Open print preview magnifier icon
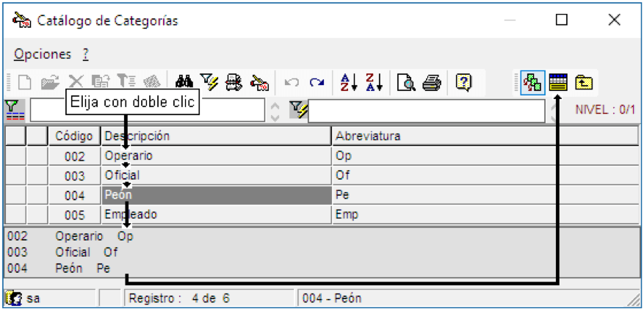644x311 pixels. point(406,82)
